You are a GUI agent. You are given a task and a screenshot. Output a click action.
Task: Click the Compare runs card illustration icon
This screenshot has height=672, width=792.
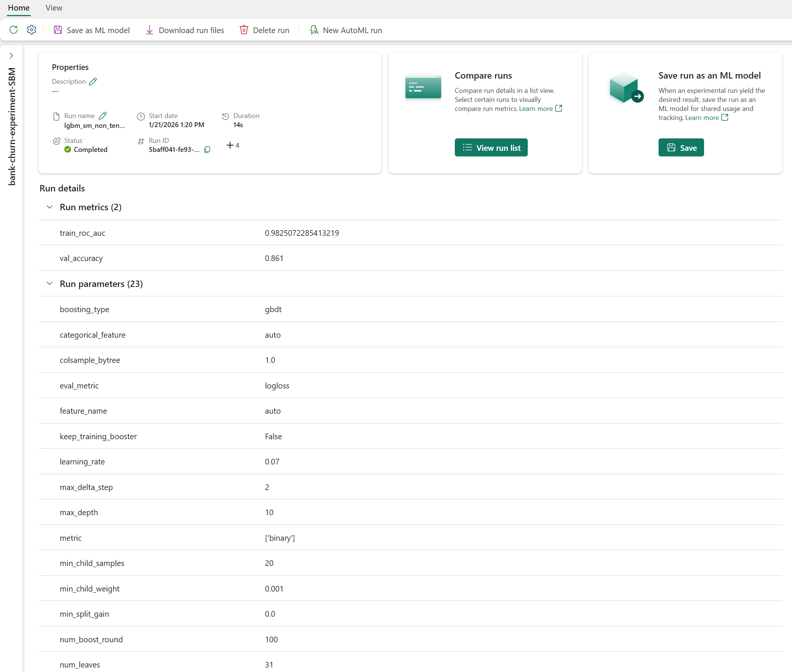(423, 87)
